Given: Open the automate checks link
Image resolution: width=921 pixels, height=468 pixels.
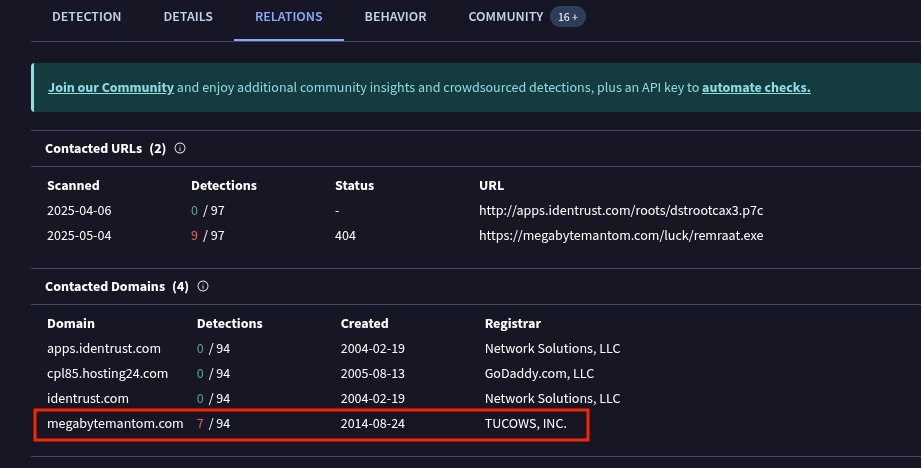Looking at the screenshot, I should [x=756, y=87].
